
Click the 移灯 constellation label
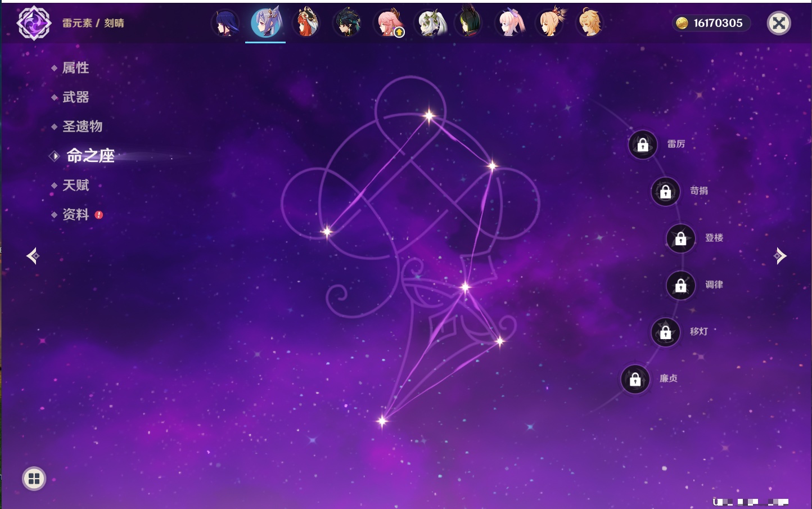pyautogui.click(x=699, y=331)
